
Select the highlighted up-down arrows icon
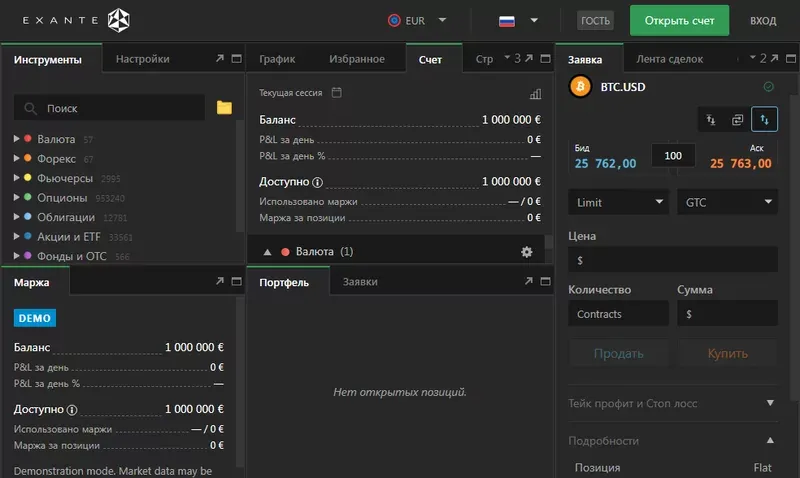click(x=764, y=119)
